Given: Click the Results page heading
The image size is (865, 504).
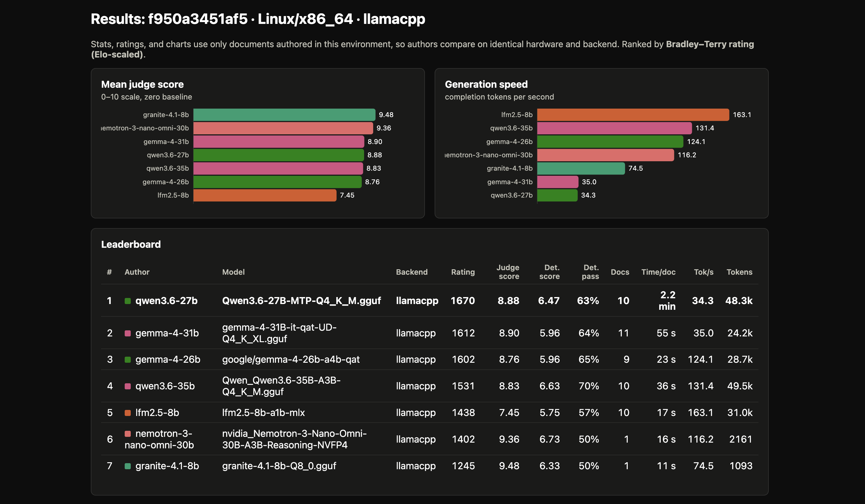Looking at the screenshot, I should click(258, 19).
